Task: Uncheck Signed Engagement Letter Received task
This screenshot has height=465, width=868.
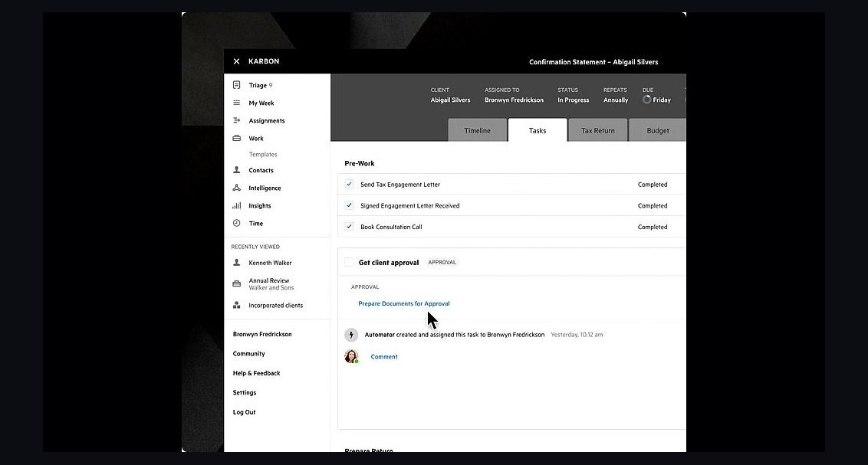Action: point(349,205)
